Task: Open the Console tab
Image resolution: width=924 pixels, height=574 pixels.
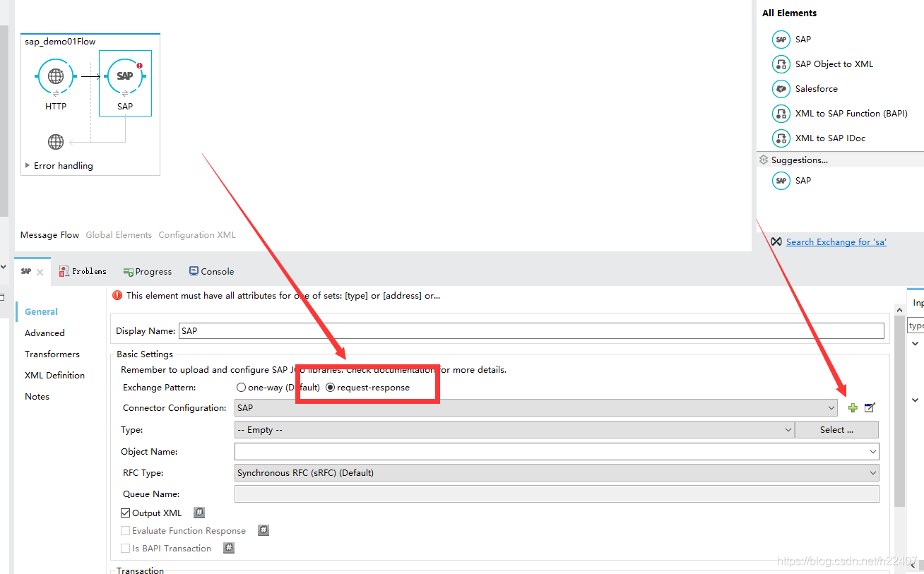Action: pos(211,272)
